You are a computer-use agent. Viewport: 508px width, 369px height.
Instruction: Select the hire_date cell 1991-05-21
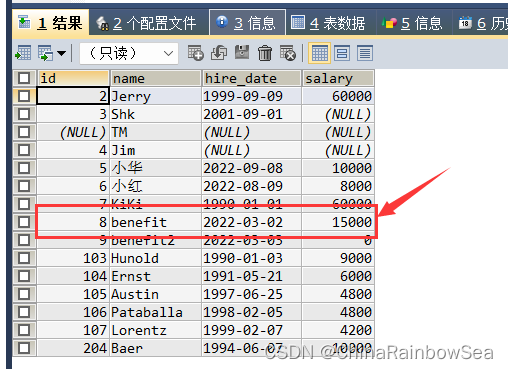[x=251, y=276]
